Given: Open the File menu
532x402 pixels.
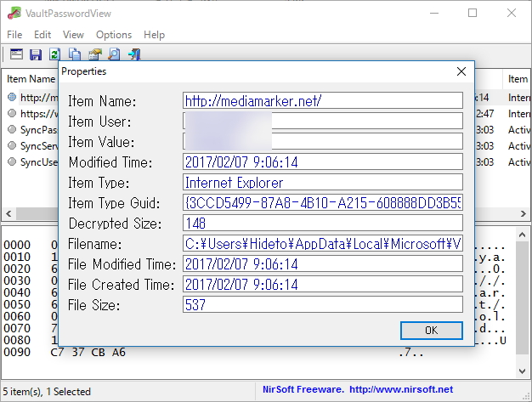Looking at the screenshot, I should 14,35.
